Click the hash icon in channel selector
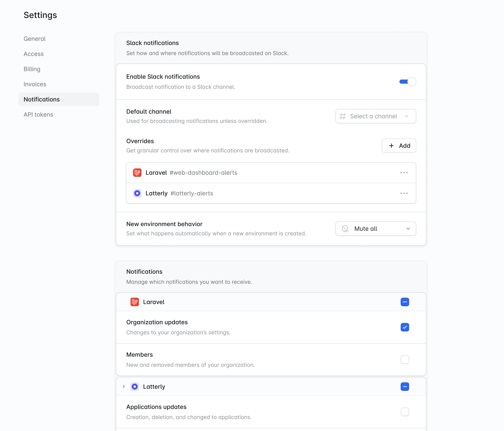Viewport: 504px width, 431px height. 343,116
